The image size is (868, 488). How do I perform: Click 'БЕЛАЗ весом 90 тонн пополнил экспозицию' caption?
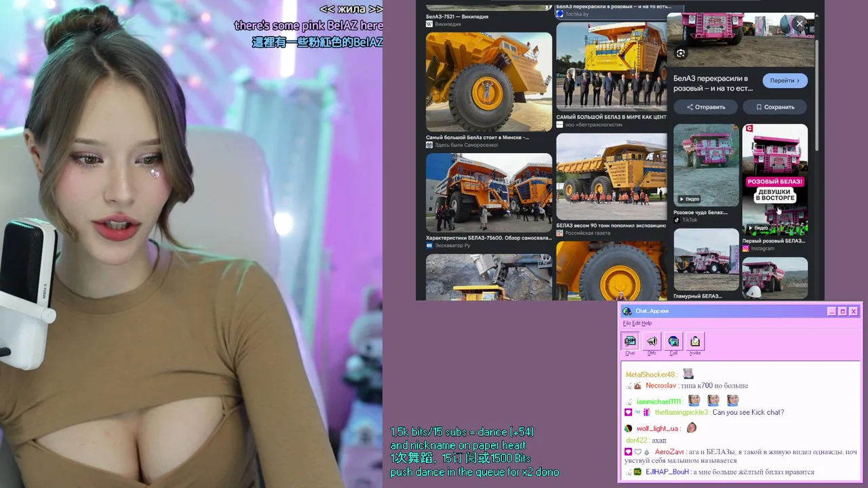611,226
